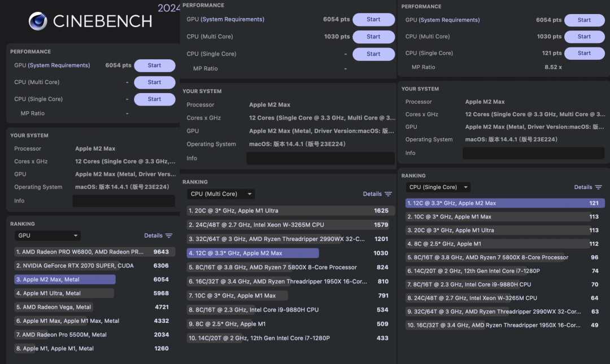The height and width of the screenshot is (364, 610).
Task: Start GPU test in panel ranked by CPU (Single Core)
Action: (585, 20)
